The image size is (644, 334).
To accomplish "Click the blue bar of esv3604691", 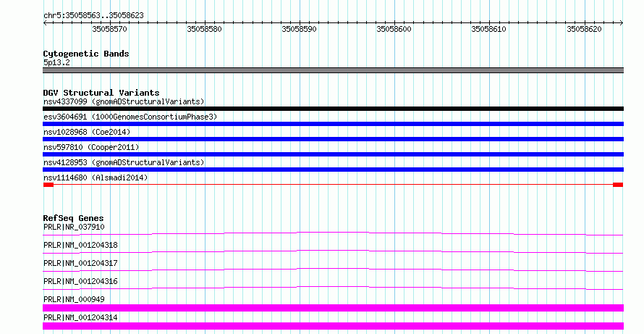I will pyautogui.click(x=333, y=124).
